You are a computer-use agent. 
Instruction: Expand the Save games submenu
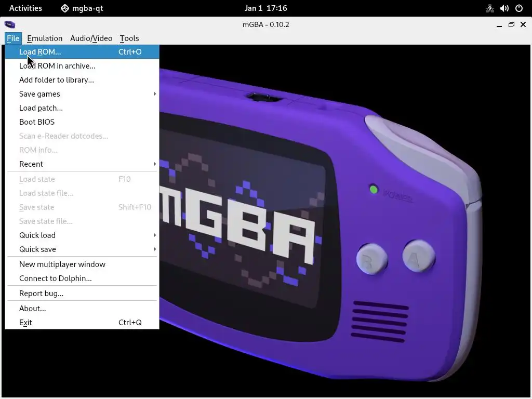[x=82, y=94]
